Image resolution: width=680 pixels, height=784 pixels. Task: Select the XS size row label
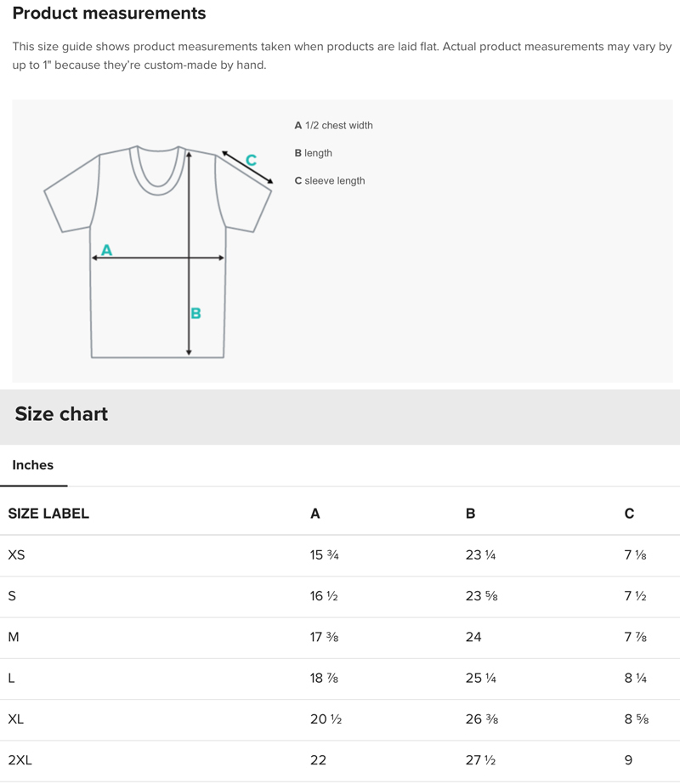coord(16,555)
